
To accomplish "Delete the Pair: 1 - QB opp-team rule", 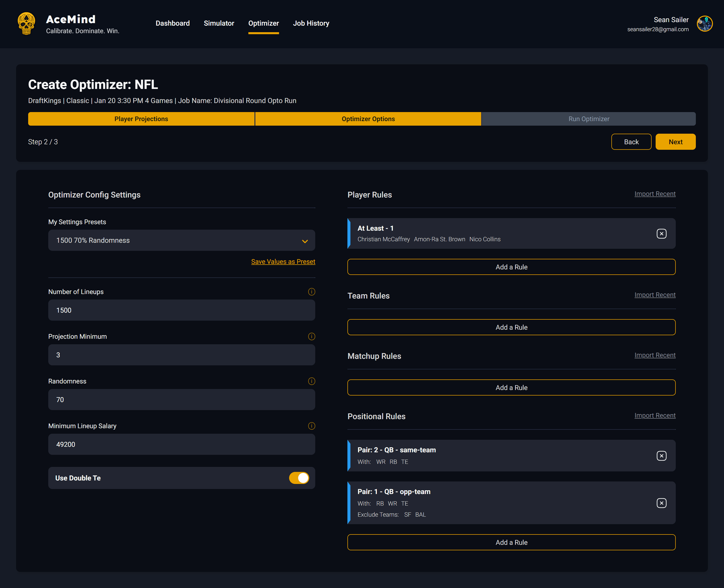I will (x=661, y=503).
